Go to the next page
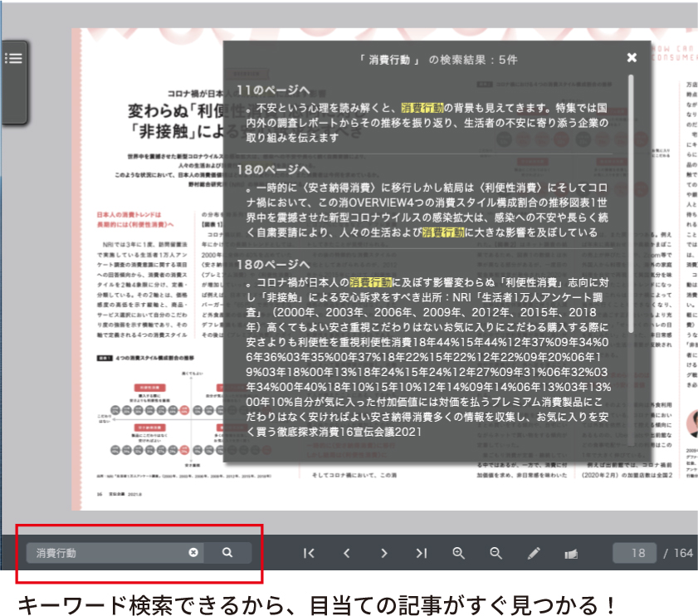This screenshot has height=616, width=698. (x=384, y=553)
